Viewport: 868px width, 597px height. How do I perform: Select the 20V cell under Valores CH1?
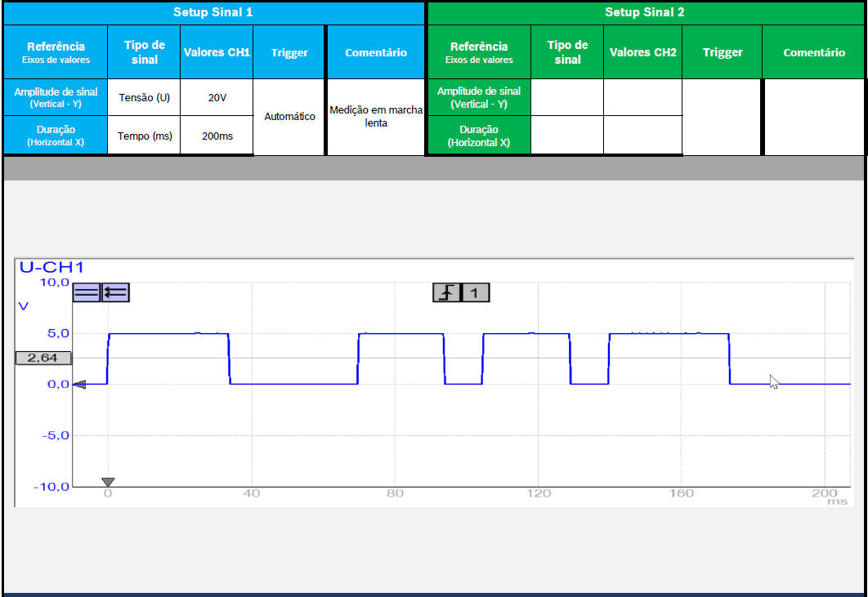coord(217,98)
